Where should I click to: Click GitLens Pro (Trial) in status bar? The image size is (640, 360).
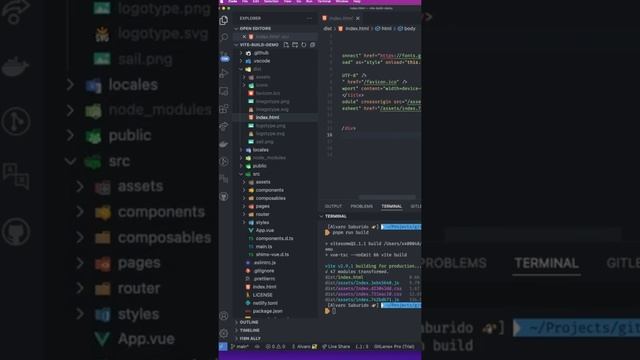tap(394, 347)
